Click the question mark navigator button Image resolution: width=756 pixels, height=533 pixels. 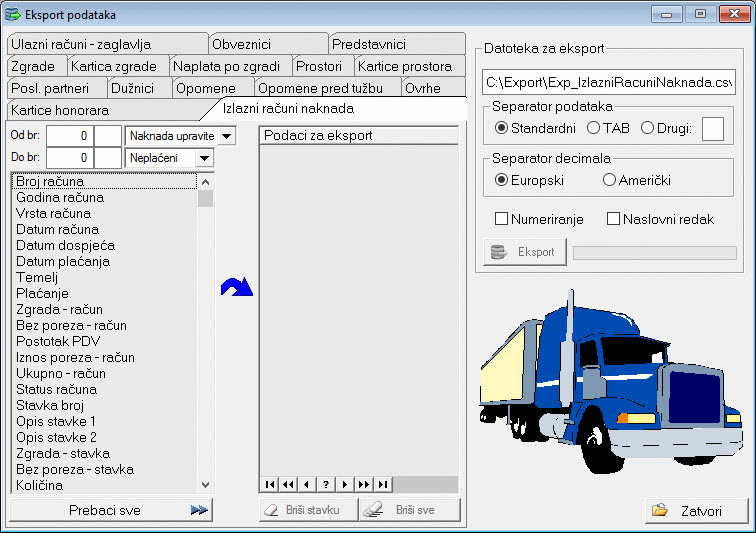click(325, 484)
